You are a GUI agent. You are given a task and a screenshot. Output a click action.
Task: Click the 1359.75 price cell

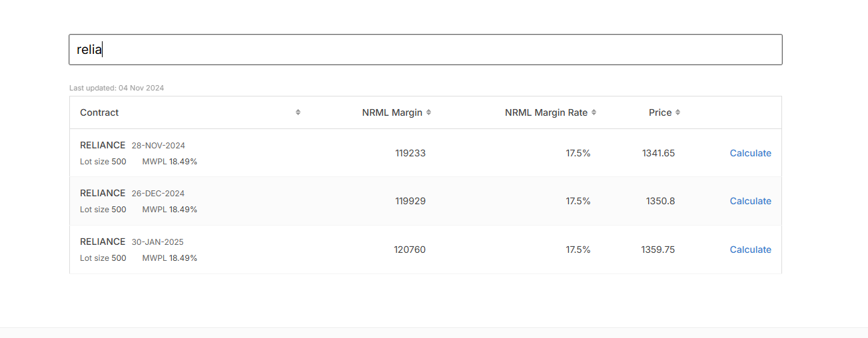click(x=658, y=250)
